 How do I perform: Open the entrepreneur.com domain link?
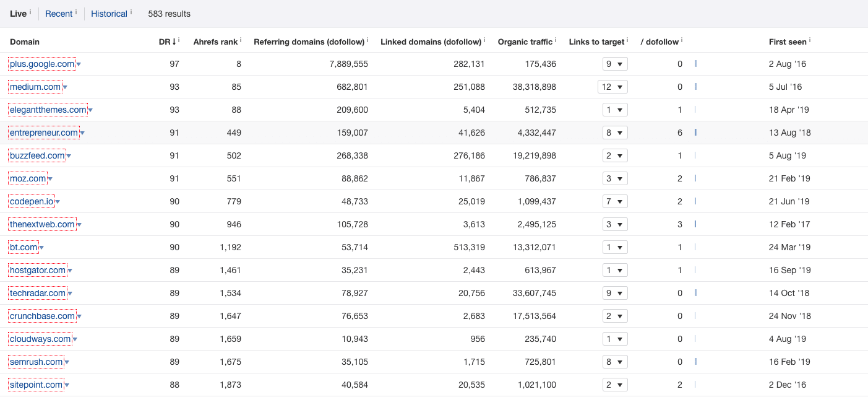(x=44, y=133)
